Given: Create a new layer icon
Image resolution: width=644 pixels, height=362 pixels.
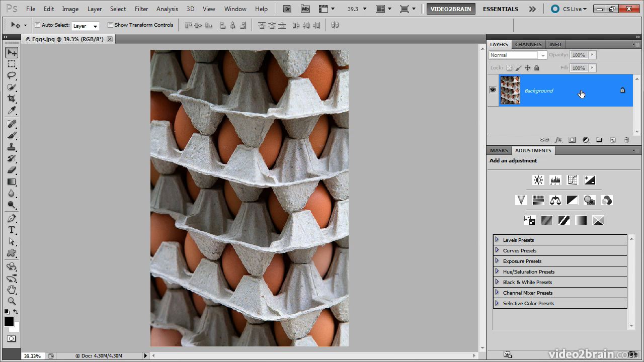Looking at the screenshot, I should click(613, 140).
